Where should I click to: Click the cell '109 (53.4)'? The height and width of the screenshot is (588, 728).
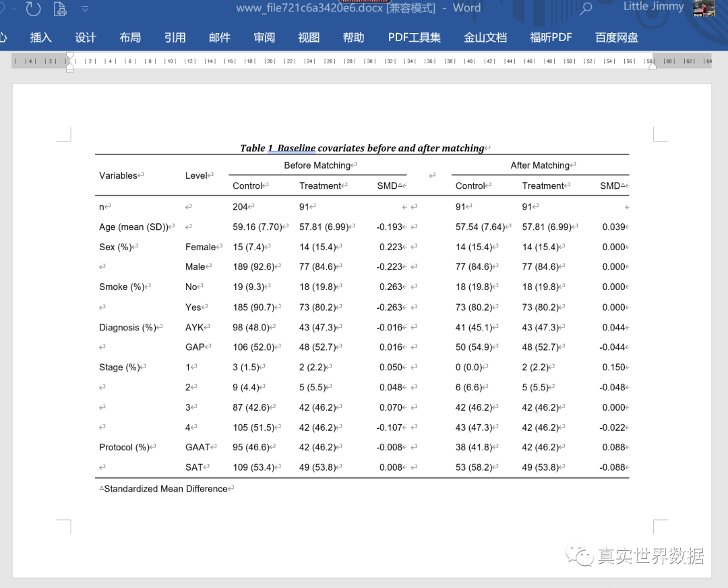[253, 467]
